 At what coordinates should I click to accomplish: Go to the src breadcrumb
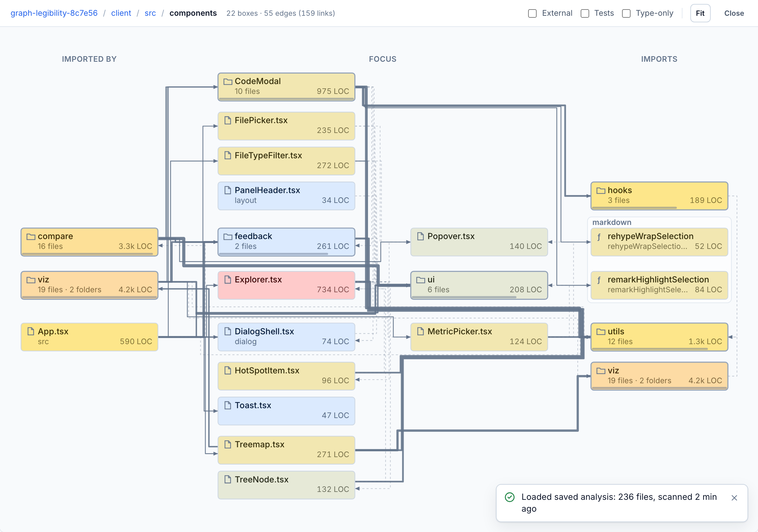150,13
